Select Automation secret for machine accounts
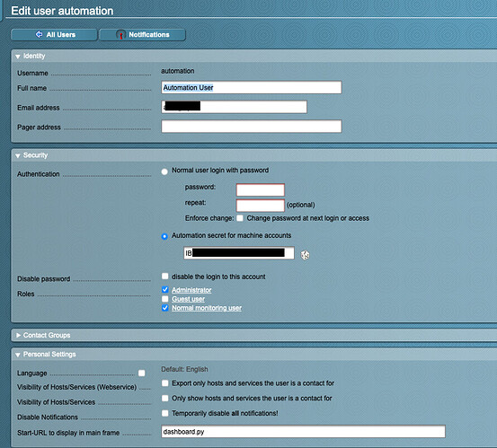Viewport: 497px width, 448px height. [x=164, y=236]
